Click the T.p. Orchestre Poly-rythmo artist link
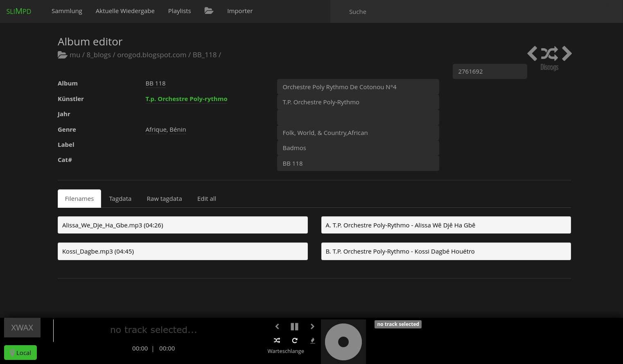 (x=186, y=99)
